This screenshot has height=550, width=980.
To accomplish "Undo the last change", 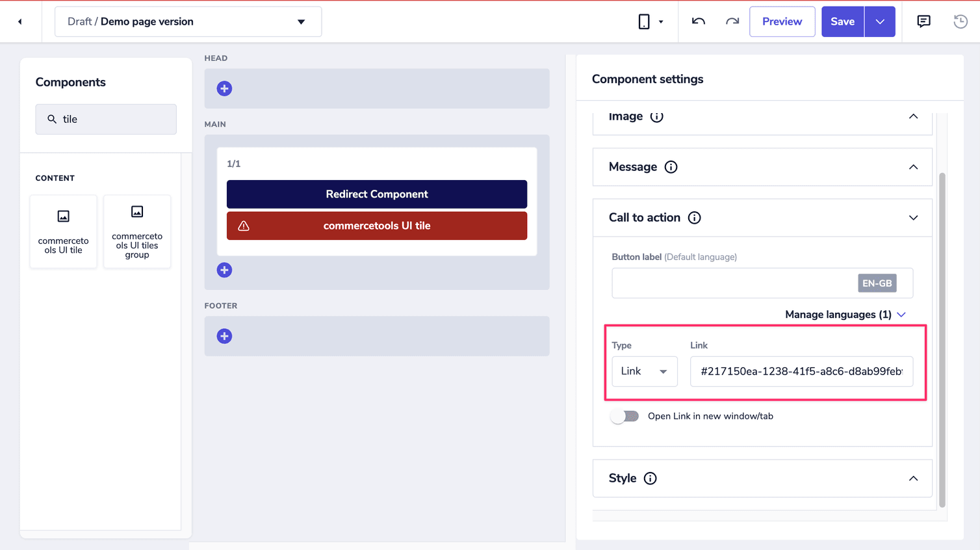I will [x=697, y=21].
